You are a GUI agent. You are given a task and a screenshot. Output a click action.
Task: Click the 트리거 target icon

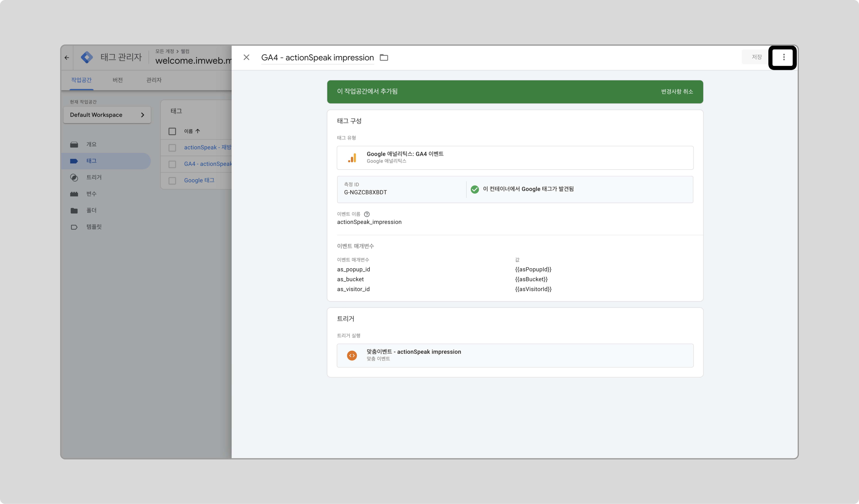point(74,178)
